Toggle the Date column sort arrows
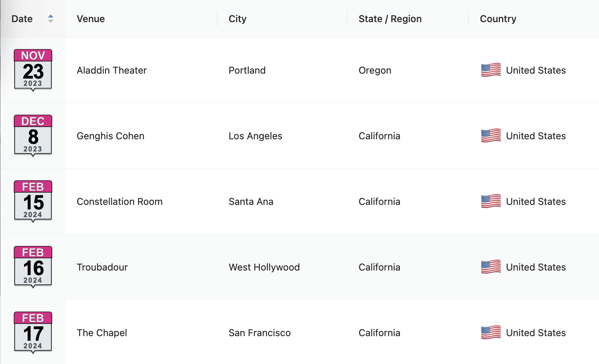The image size is (599, 364). pos(50,19)
